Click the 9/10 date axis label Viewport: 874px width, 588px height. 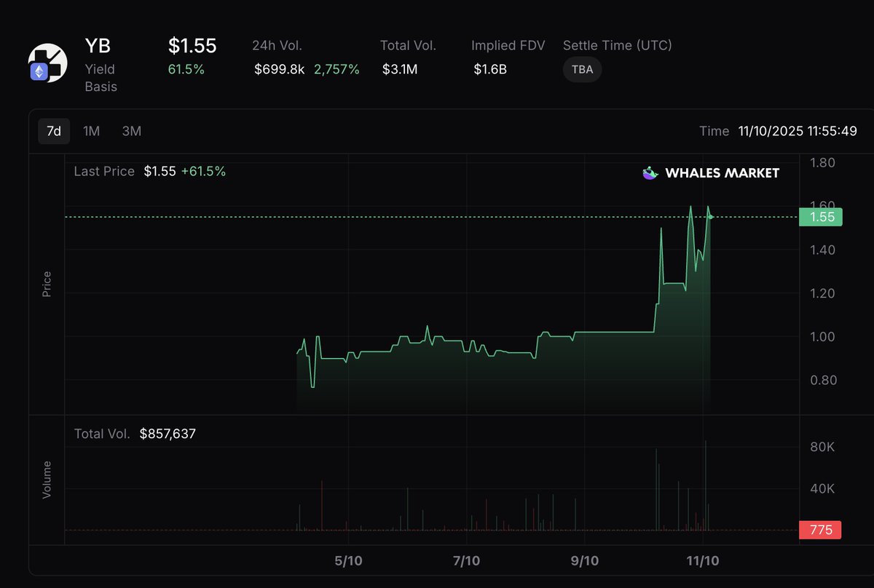pyautogui.click(x=584, y=561)
